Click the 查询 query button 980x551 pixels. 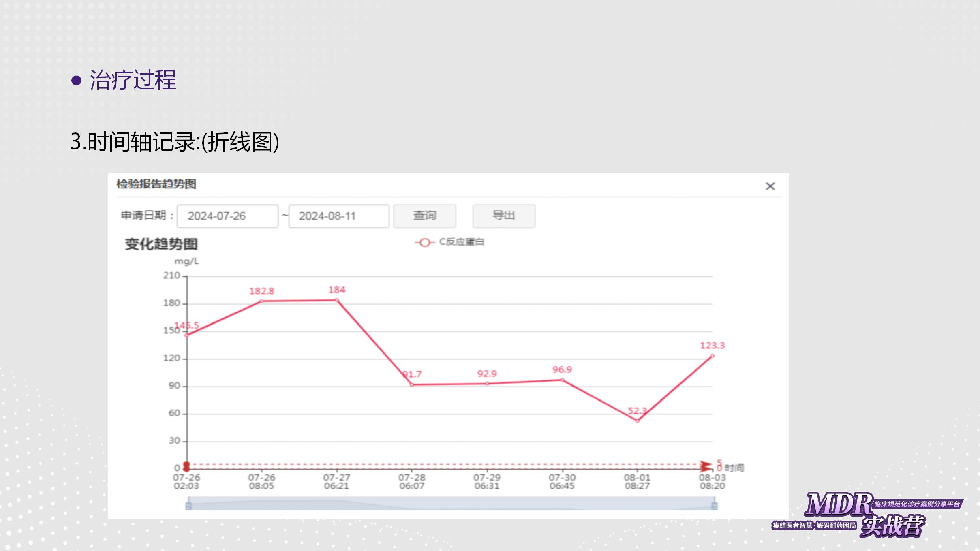tap(424, 216)
